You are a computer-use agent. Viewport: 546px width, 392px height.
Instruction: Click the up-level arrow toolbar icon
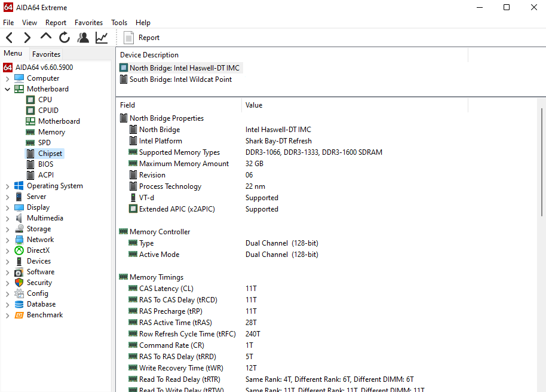click(x=45, y=36)
